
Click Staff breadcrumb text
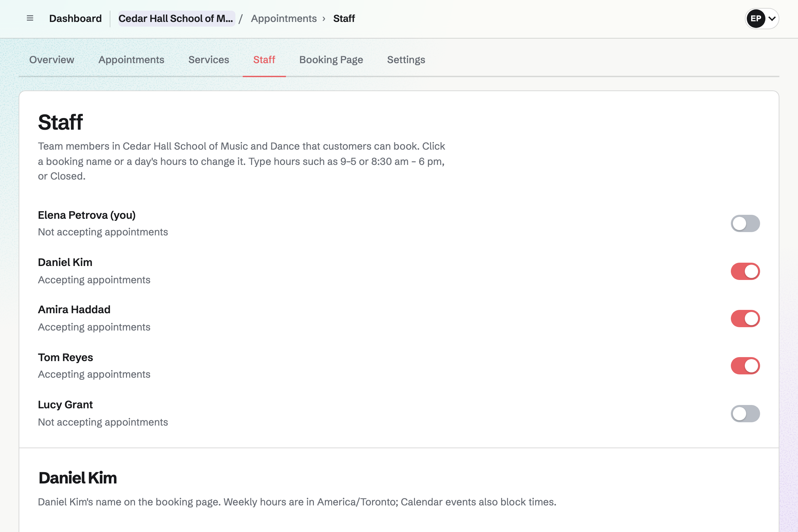point(344,18)
